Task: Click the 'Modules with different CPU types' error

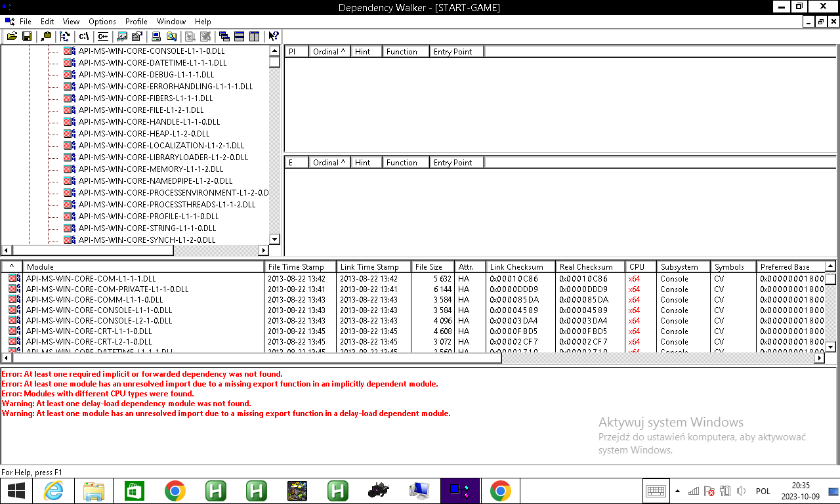Action: 98,394
